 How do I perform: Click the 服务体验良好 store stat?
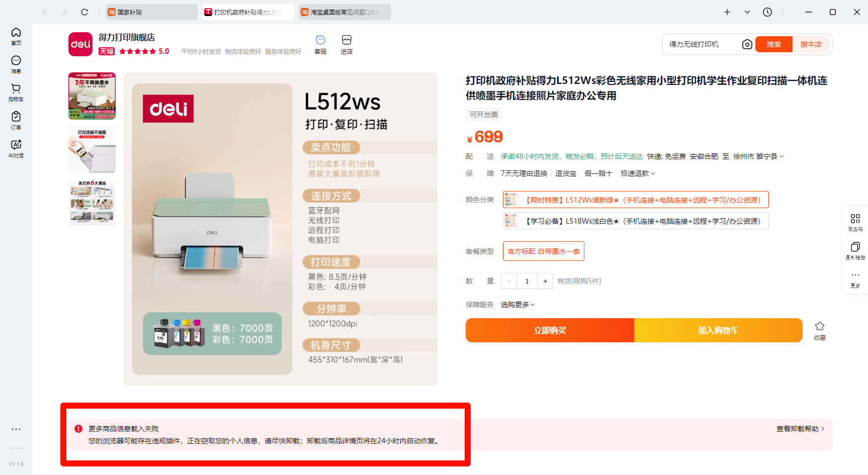[283, 52]
